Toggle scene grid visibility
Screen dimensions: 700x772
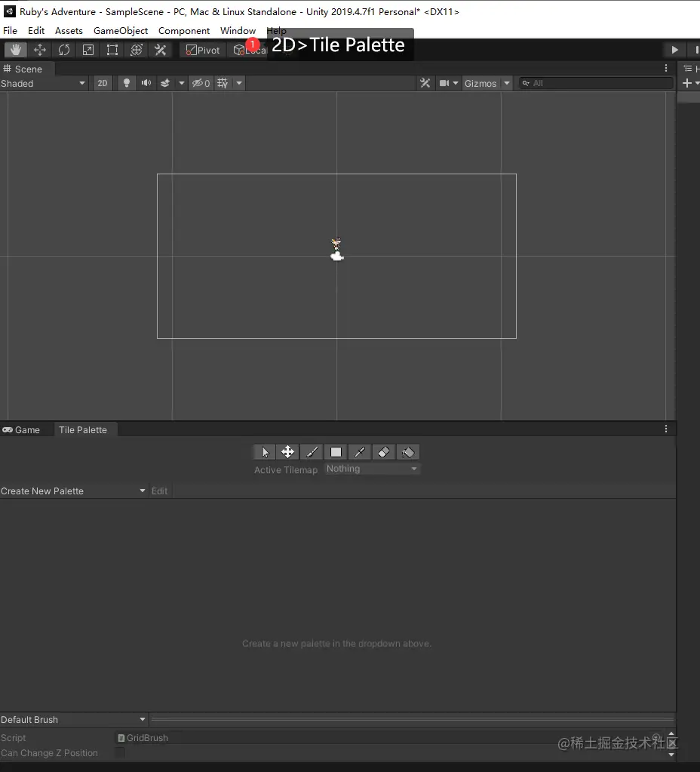pos(223,83)
